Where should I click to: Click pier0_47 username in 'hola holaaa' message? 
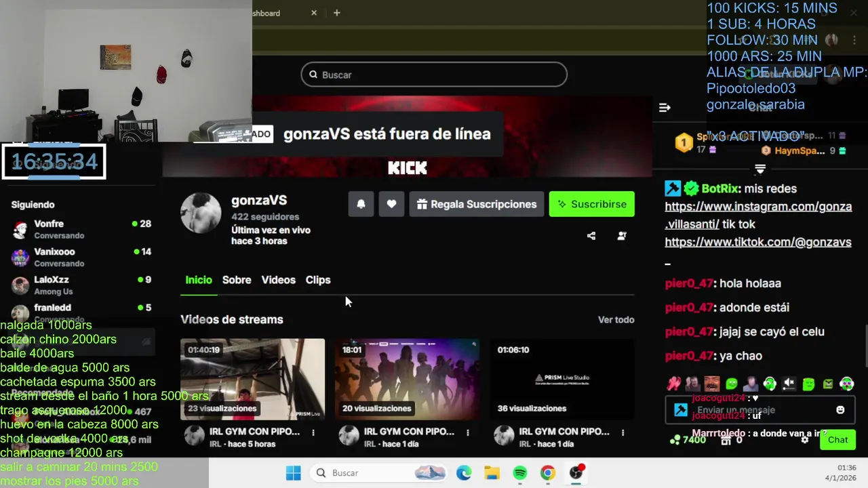pos(689,284)
